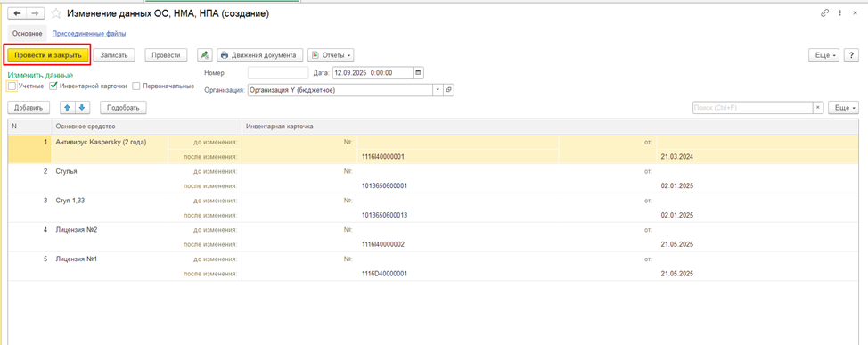Viewport: 868px width, 345px height.
Task: Copy link to document using link icon
Action: pyautogui.click(x=825, y=13)
